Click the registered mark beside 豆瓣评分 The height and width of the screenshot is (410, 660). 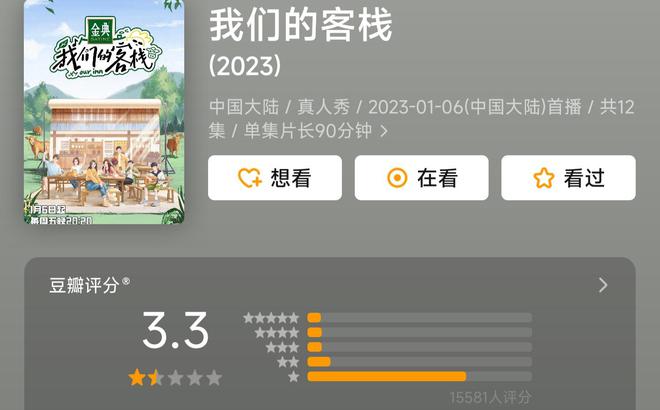click(125, 281)
